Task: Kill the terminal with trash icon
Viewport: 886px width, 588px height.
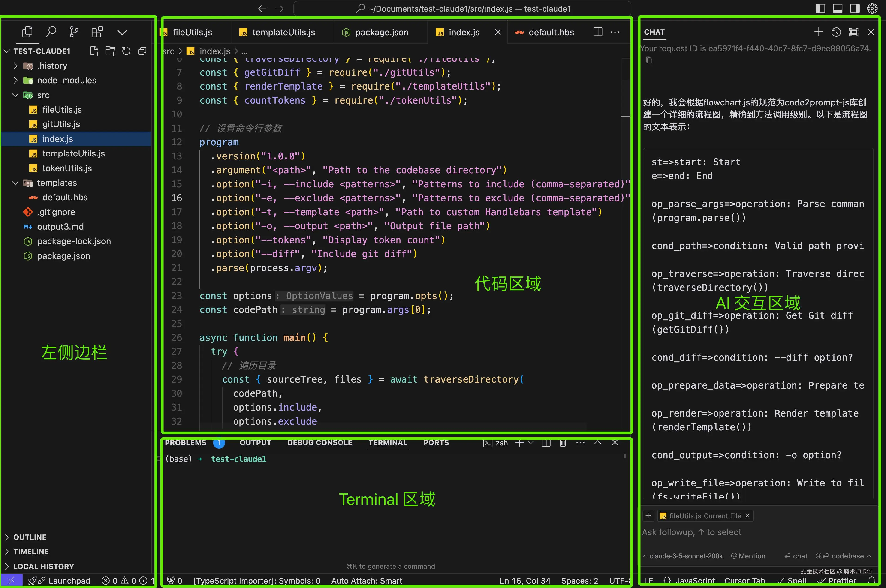Action: 563,443
